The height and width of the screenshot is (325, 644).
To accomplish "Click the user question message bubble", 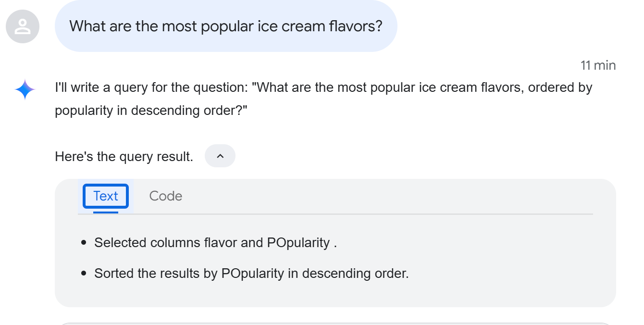I will click(226, 26).
